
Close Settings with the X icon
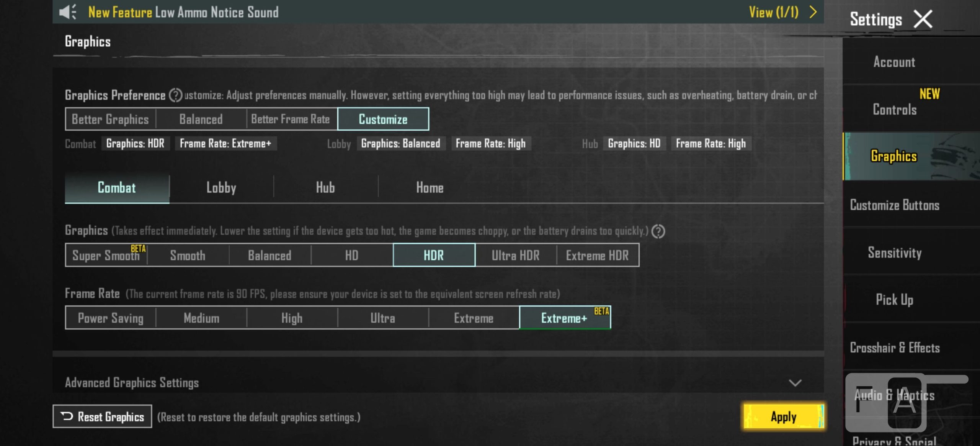923,19
